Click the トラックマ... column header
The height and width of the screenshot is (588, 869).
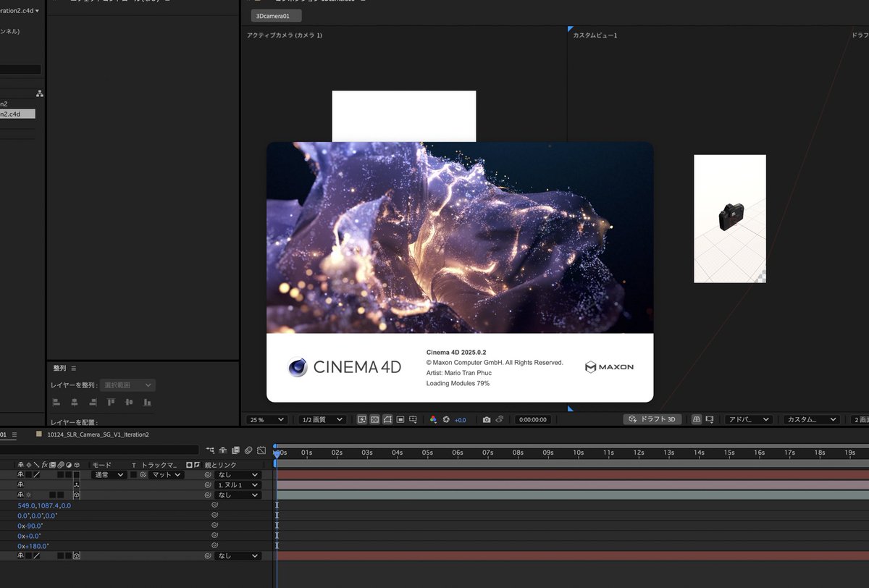pos(159,465)
